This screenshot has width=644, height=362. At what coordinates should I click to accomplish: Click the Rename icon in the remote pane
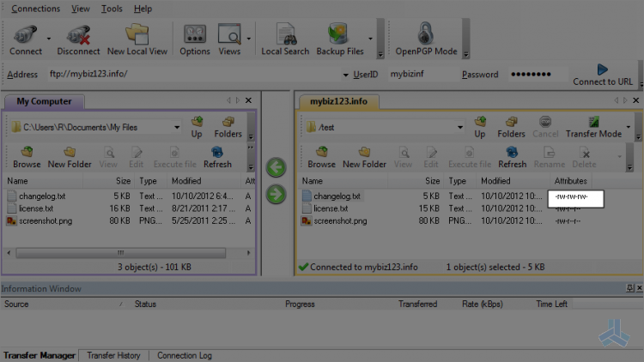point(550,158)
